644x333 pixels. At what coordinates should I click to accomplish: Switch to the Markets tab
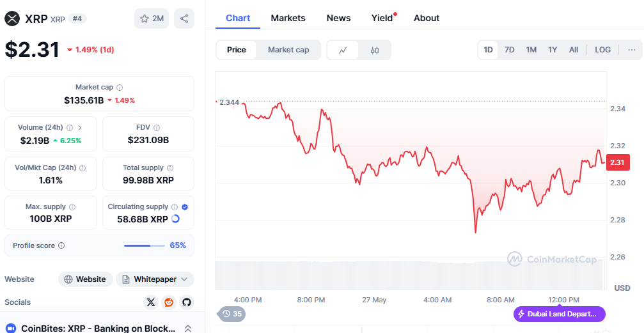click(x=288, y=18)
